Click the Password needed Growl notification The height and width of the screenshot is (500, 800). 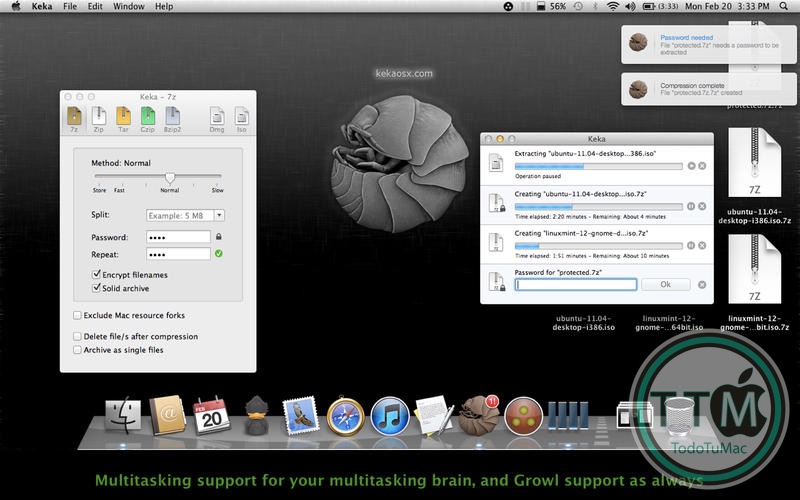[x=709, y=44]
